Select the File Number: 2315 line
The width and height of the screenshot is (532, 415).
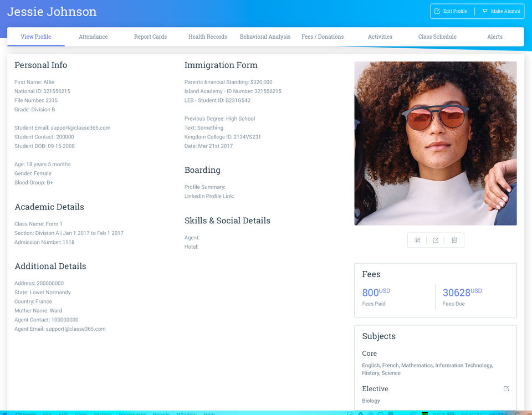pos(36,100)
